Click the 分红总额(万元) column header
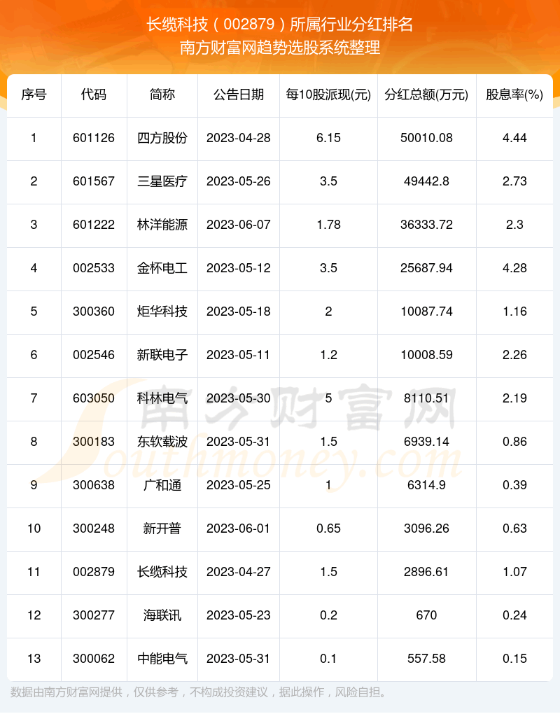560x728 pixels. (426, 94)
